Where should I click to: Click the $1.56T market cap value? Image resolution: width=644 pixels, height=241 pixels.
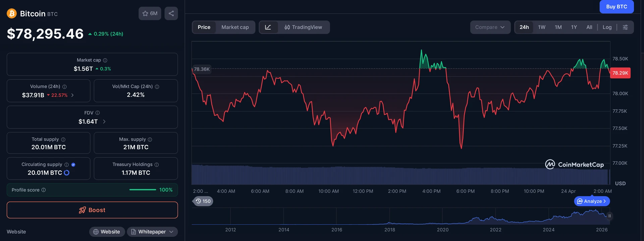click(83, 69)
